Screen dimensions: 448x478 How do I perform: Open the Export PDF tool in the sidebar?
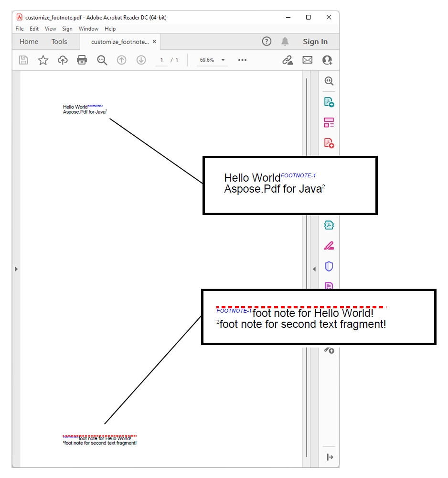click(329, 102)
